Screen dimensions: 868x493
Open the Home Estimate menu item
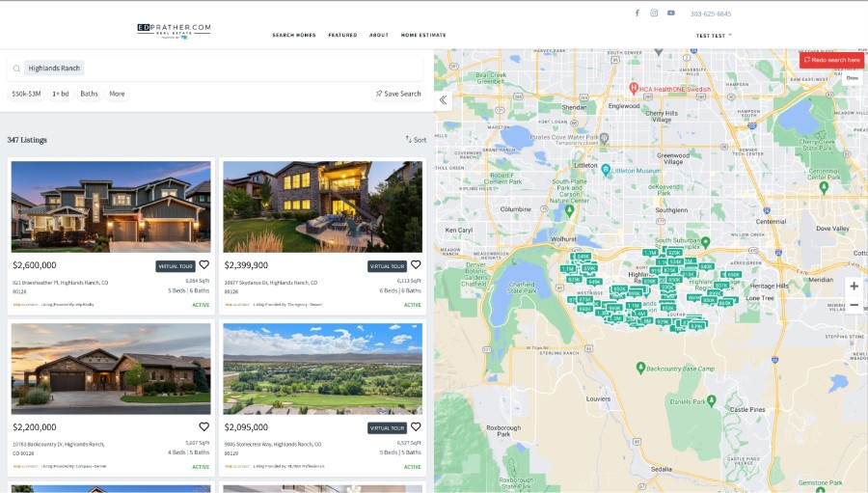(423, 35)
